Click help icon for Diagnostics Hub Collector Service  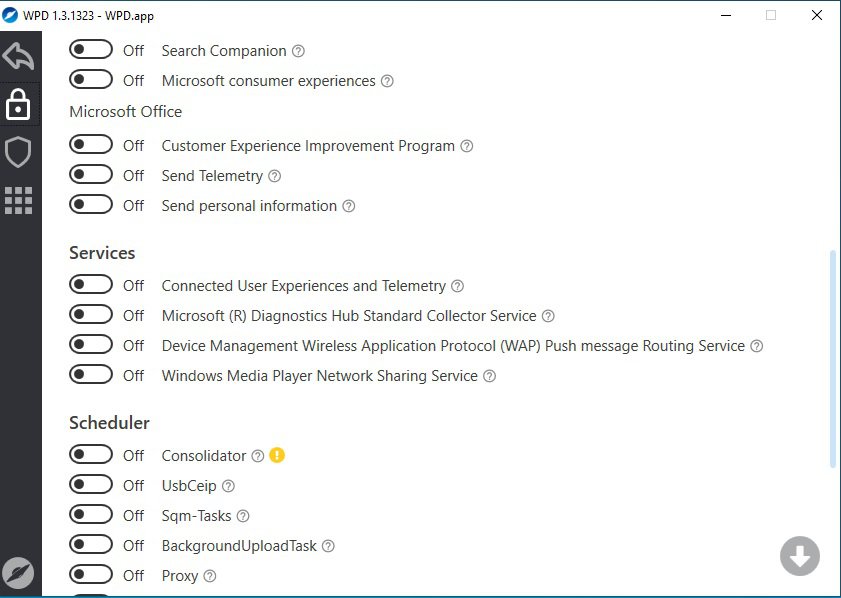click(x=548, y=316)
